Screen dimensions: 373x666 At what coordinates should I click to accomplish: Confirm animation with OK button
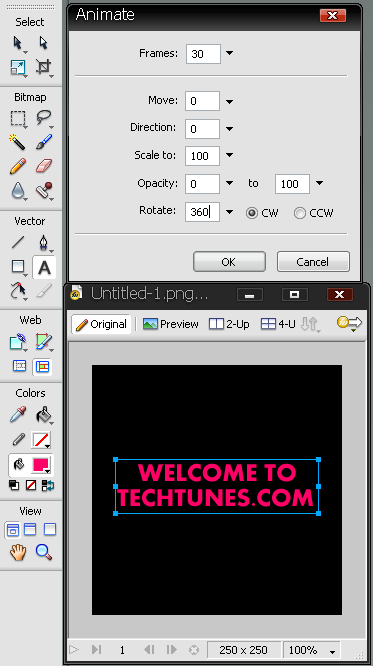click(229, 262)
